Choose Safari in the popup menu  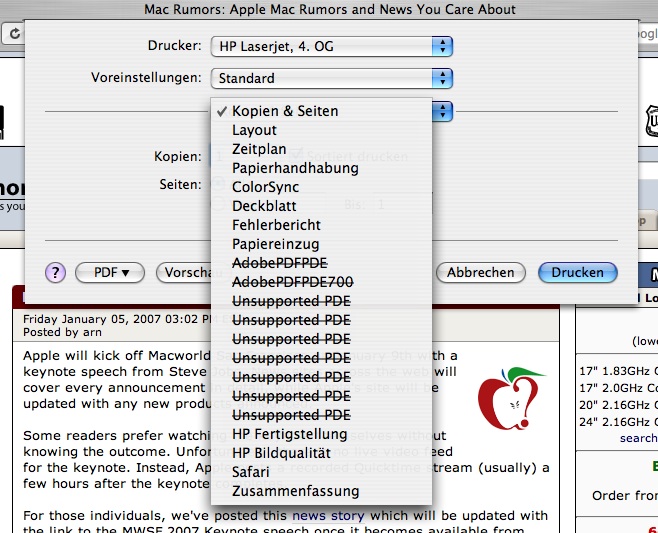point(321,472)
